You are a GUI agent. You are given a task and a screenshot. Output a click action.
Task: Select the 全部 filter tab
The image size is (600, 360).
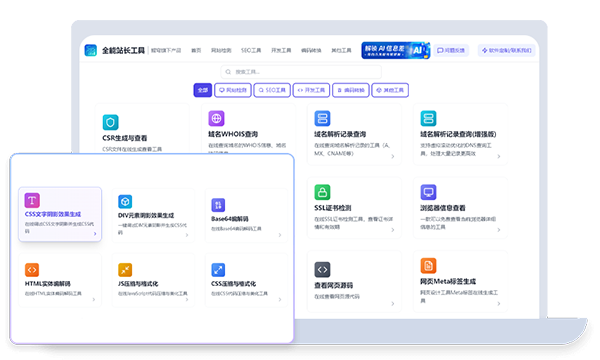(x=202, y=90)
